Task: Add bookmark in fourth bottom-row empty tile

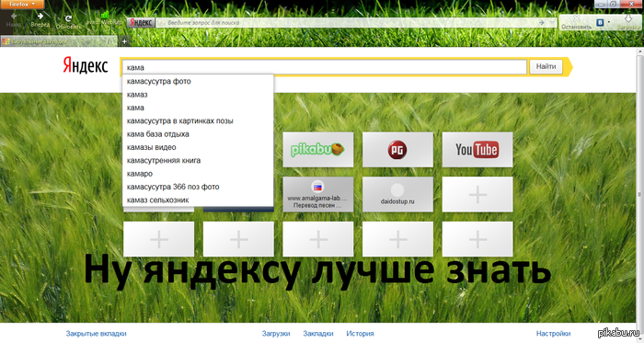Action: (397, 239)
